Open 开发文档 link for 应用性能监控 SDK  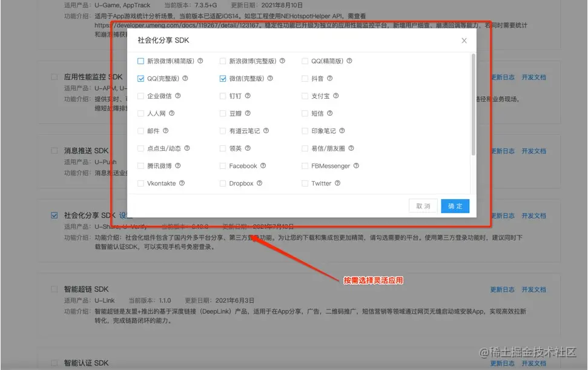click(533, 78)
